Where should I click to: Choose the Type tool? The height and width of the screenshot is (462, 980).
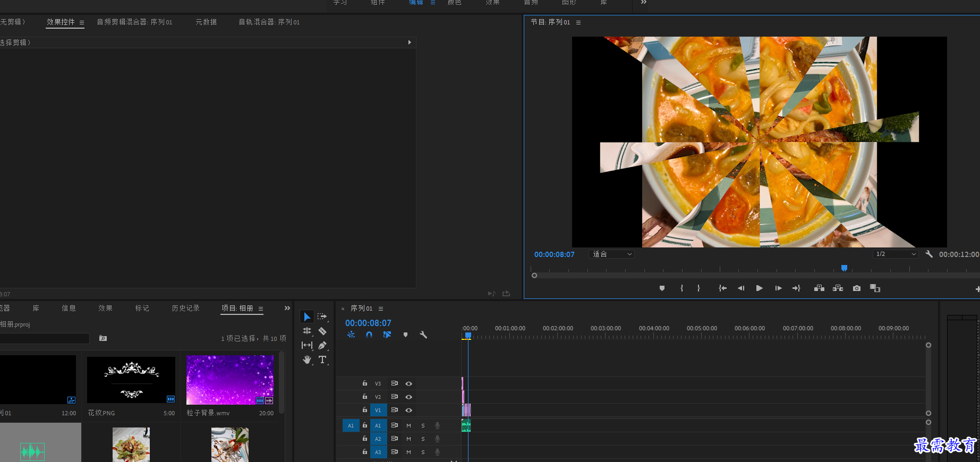click(322, 360)
